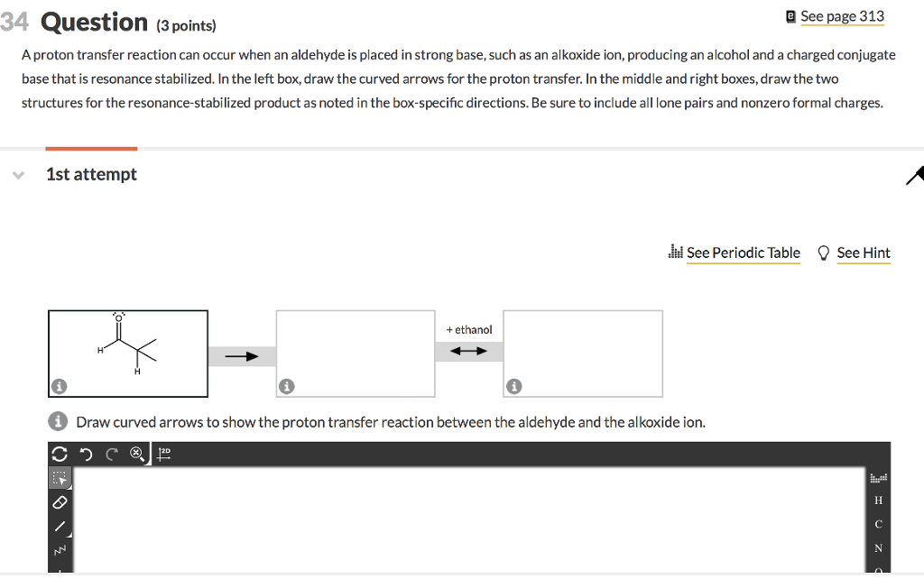Select the chain drawing tool
This screenshot has height=579, width=924.
point(59,547)
